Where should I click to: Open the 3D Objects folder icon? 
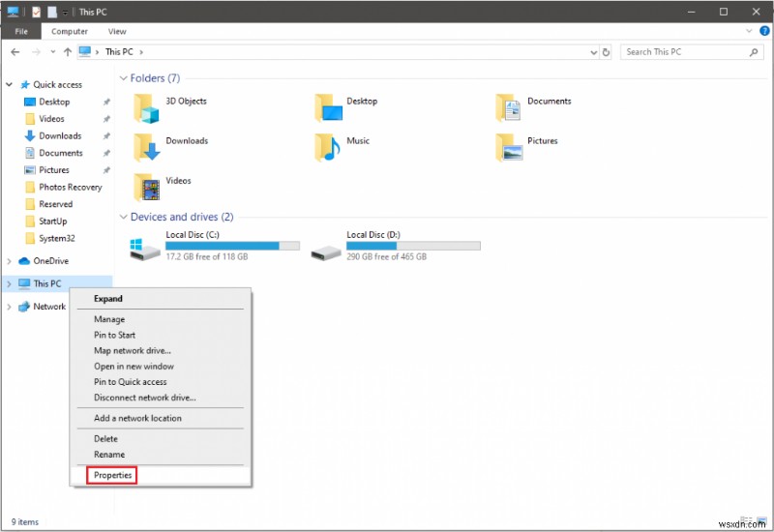(x=146, y=108)
